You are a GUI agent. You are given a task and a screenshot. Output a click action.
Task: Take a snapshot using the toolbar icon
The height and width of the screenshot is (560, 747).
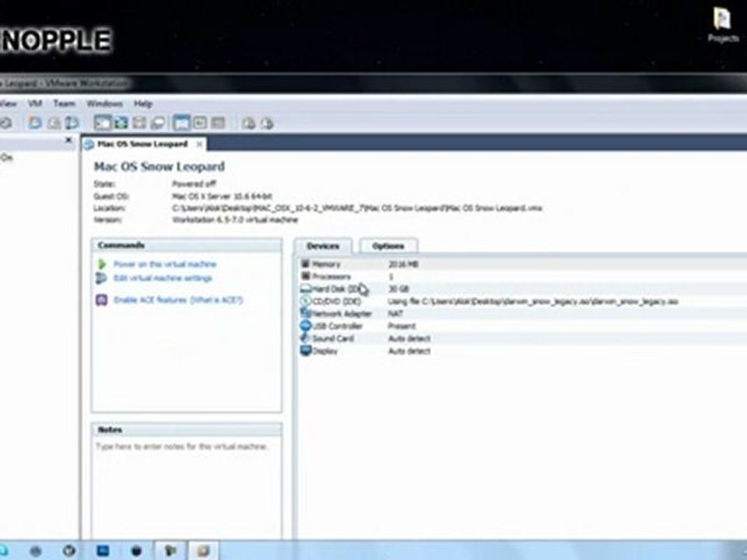[x=34, y=124]
